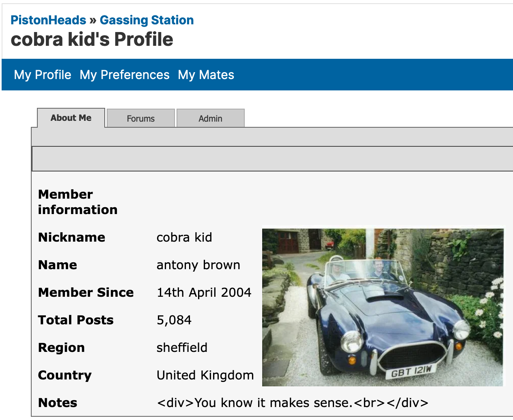The height and width of the screenshot is (420, 513).
Task: Click the Member Since field label
Action: pos(86,292)
